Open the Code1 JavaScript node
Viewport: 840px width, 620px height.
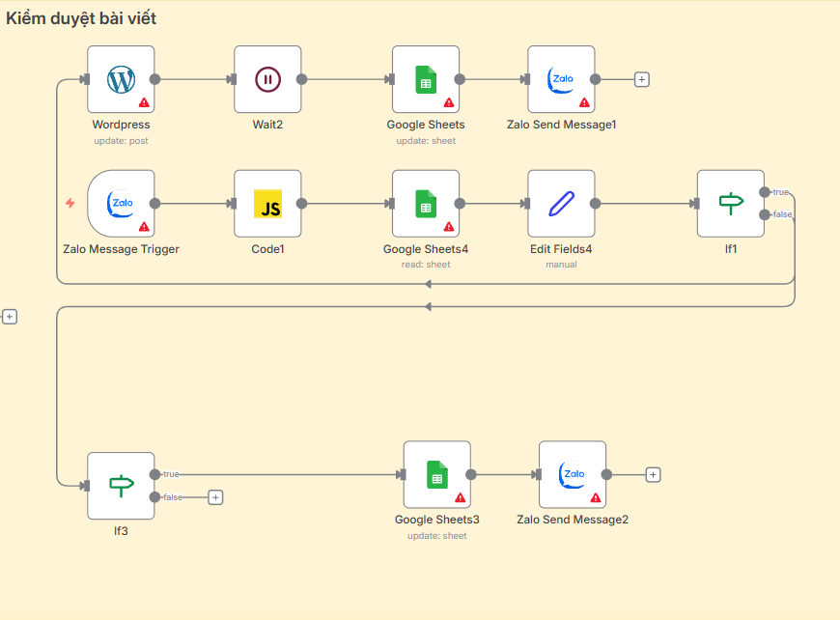[267, 204]
